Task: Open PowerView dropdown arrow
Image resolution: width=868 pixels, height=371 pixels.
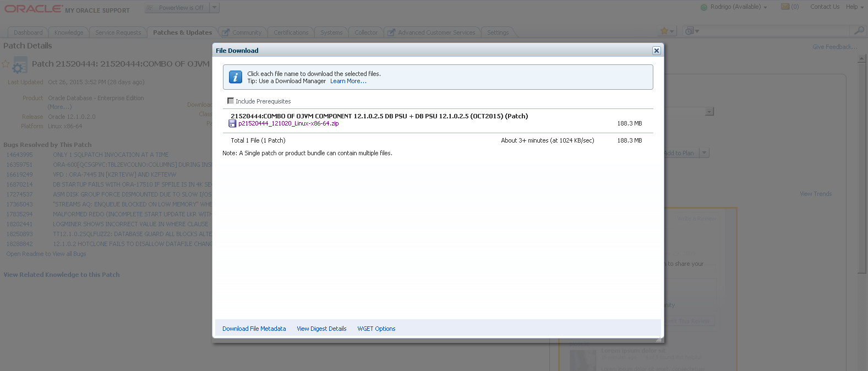Action: (215, 8)
